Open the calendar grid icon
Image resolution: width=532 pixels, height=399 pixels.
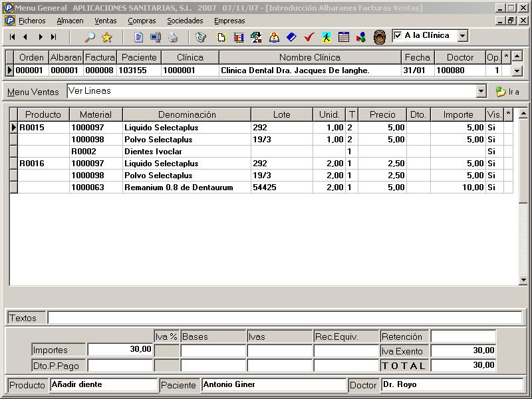coord(344,37)
